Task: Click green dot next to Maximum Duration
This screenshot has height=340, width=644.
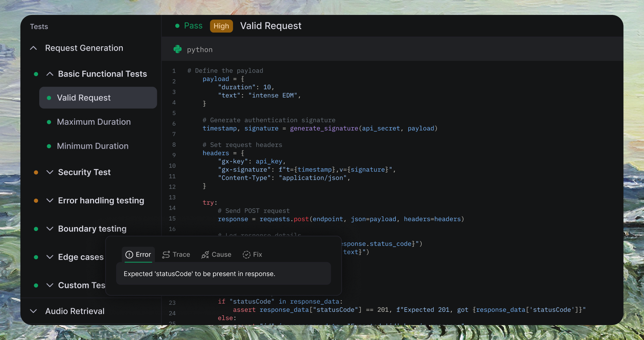Action: (x=49, y=122)
